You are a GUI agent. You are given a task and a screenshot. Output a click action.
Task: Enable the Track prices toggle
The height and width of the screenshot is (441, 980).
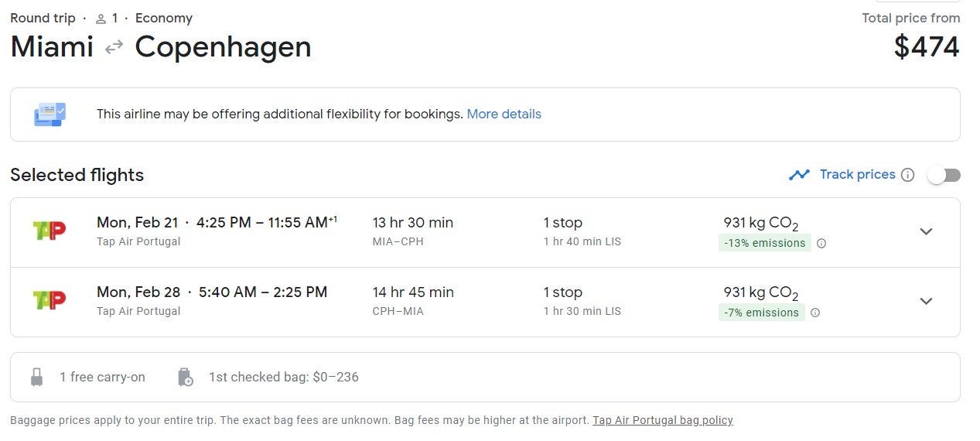[x=944, y=175]
